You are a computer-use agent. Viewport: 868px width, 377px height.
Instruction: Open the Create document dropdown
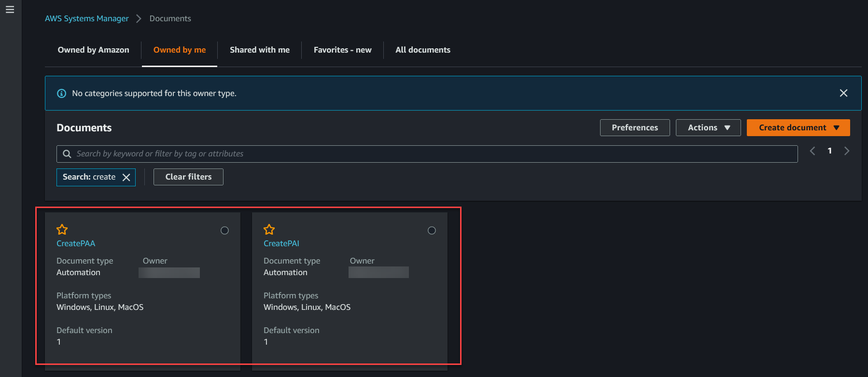798,128
